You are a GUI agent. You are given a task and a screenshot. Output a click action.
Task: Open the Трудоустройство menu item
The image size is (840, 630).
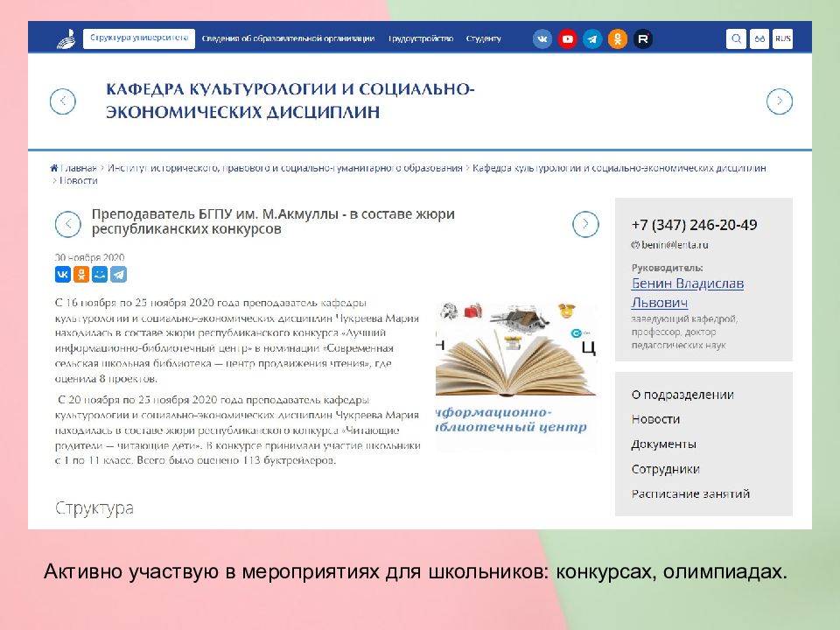[421, 38]
